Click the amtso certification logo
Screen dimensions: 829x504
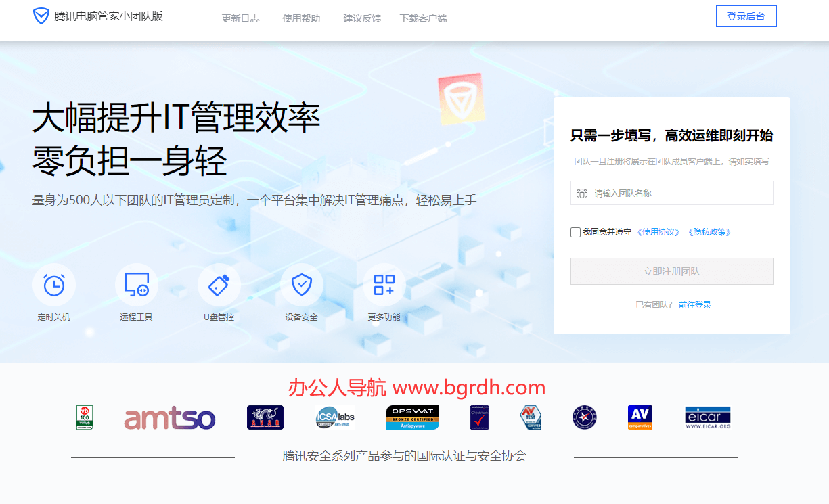pyautogui.click(x=170, y=419)
